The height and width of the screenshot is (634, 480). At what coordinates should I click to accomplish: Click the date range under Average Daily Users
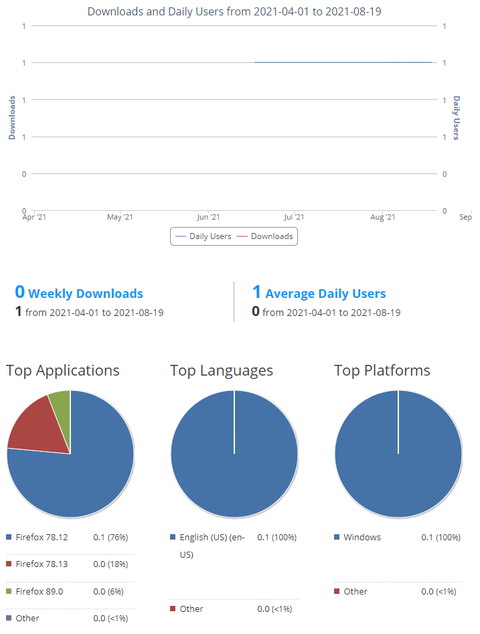331,313
